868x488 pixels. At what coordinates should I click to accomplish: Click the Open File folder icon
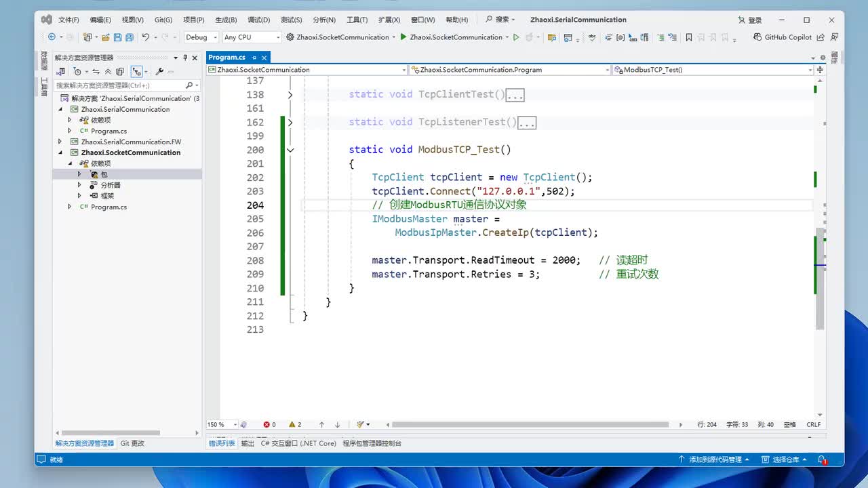(x=106, y=37)
